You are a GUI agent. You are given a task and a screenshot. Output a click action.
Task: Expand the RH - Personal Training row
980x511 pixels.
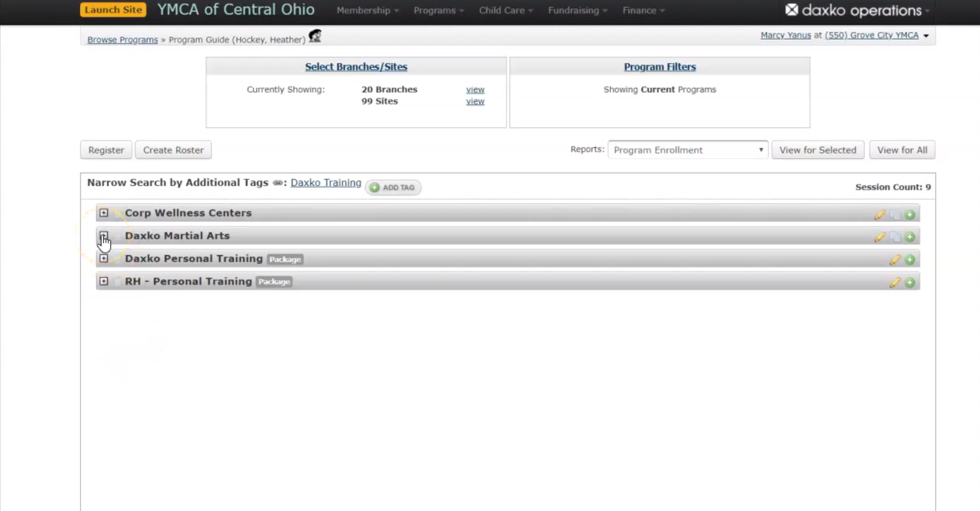tap(104, 281)
